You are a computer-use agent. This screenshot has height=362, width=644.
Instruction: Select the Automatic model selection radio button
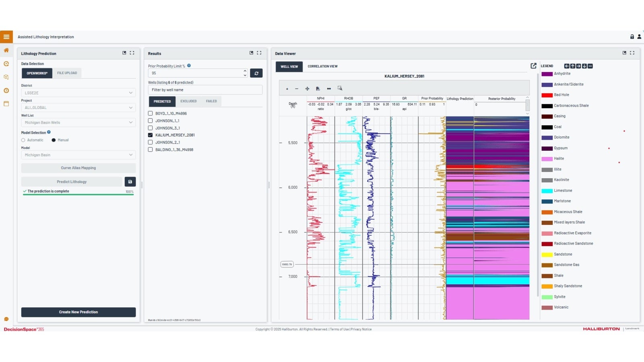pos(23,140)
